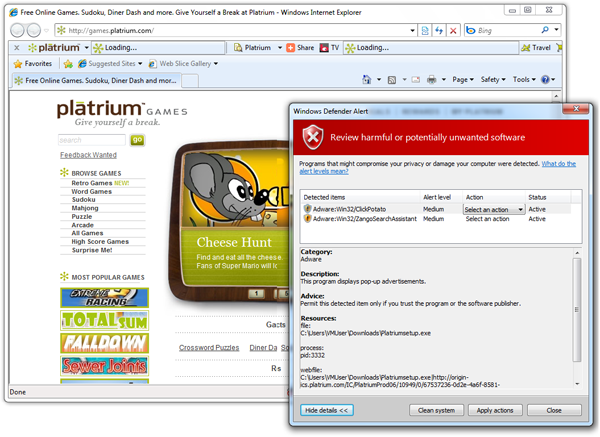The height and width of the screenshot is (437, 600).
Task: Click the Favorites star icon
Action: pos(18,64)
